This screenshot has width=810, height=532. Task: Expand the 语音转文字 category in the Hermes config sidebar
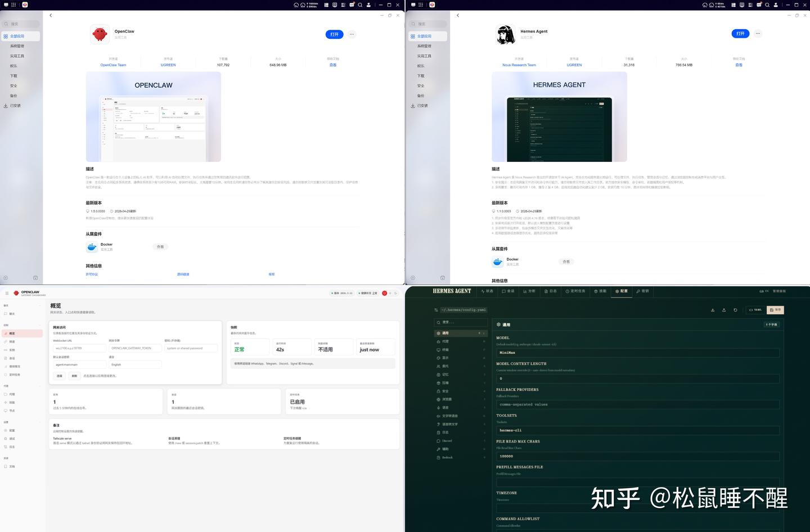tap(460, 424)
